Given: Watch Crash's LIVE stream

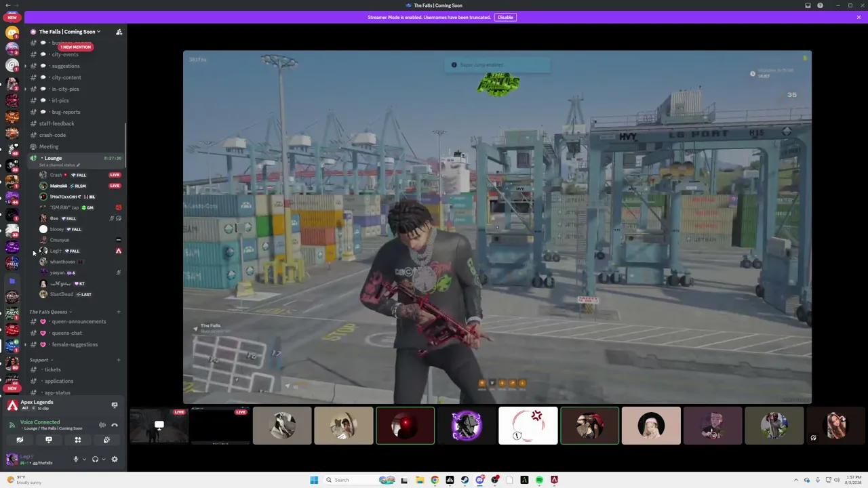Looking at the screenshot, I should point(115,175).
